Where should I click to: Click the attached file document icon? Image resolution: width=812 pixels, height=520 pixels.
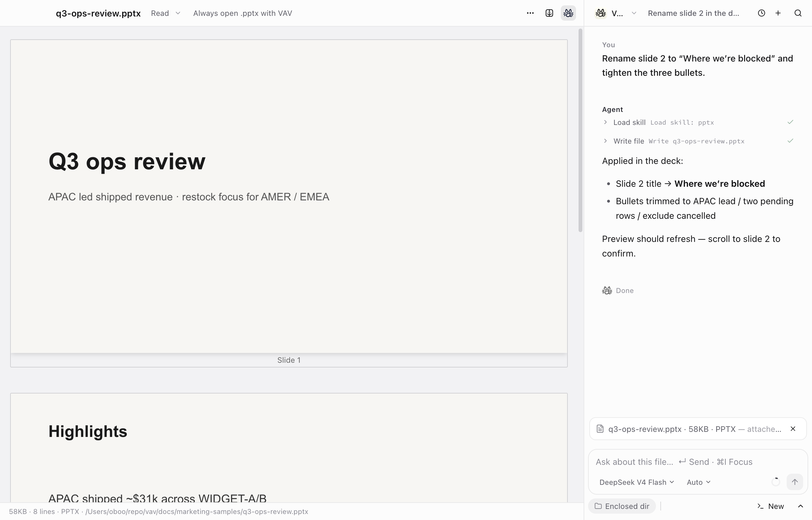[600, 429]
